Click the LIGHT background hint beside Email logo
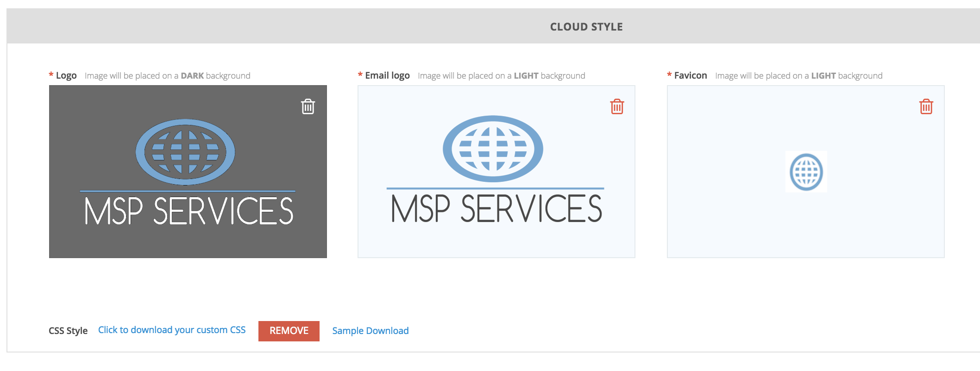Viewport: 980px width, 371px height. click(502, 75)
